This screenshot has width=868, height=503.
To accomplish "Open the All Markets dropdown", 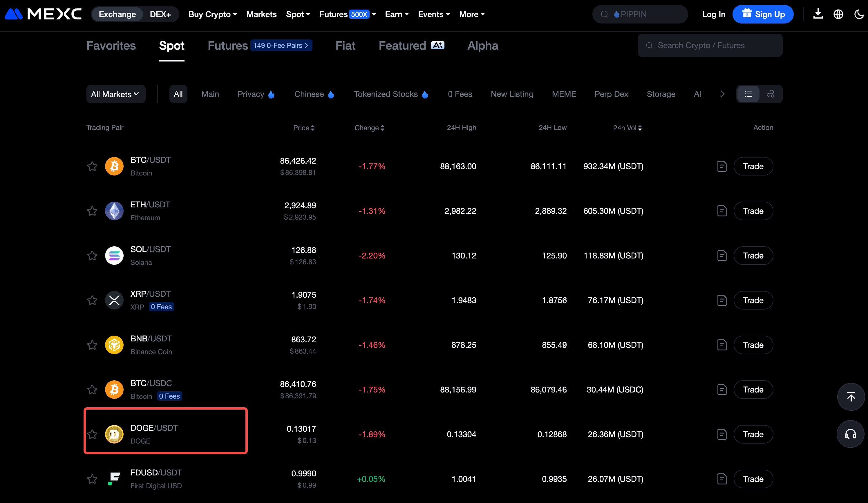I will [x=115, y=94].
